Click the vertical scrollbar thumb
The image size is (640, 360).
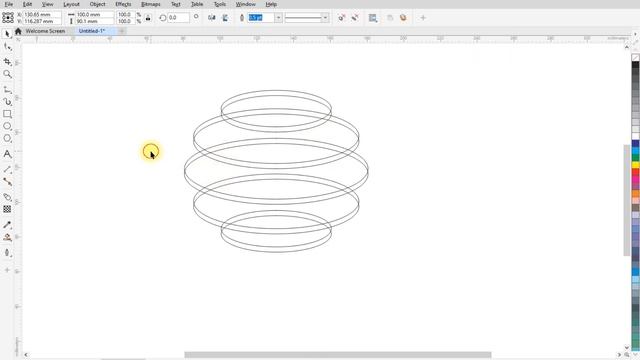pos(627,200)
